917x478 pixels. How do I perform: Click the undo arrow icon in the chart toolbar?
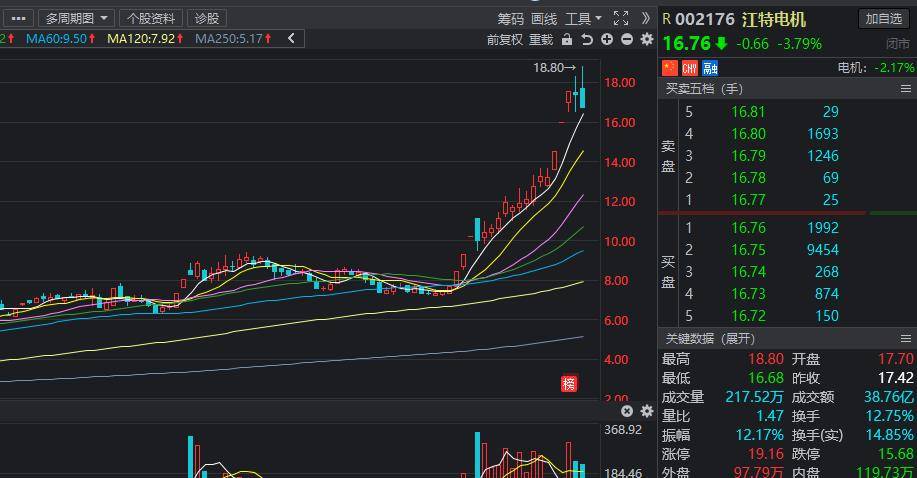pos(587,39)
